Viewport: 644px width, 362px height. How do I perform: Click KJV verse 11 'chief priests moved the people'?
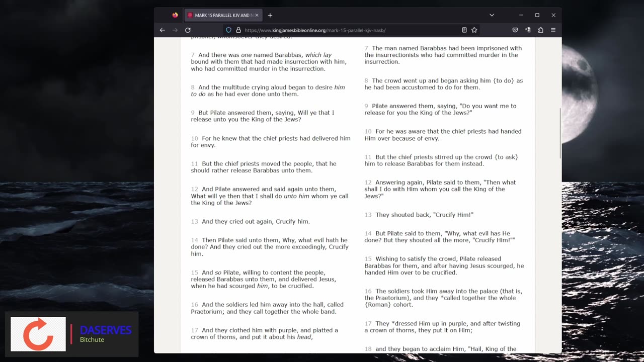pyautogui.click(x=264, y=167)
